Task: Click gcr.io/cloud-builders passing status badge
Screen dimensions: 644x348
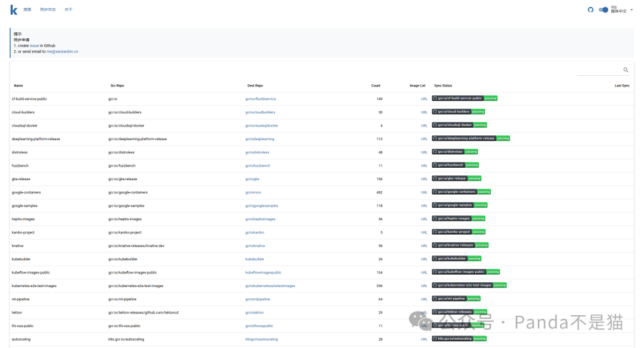Action: coord(459,112)
